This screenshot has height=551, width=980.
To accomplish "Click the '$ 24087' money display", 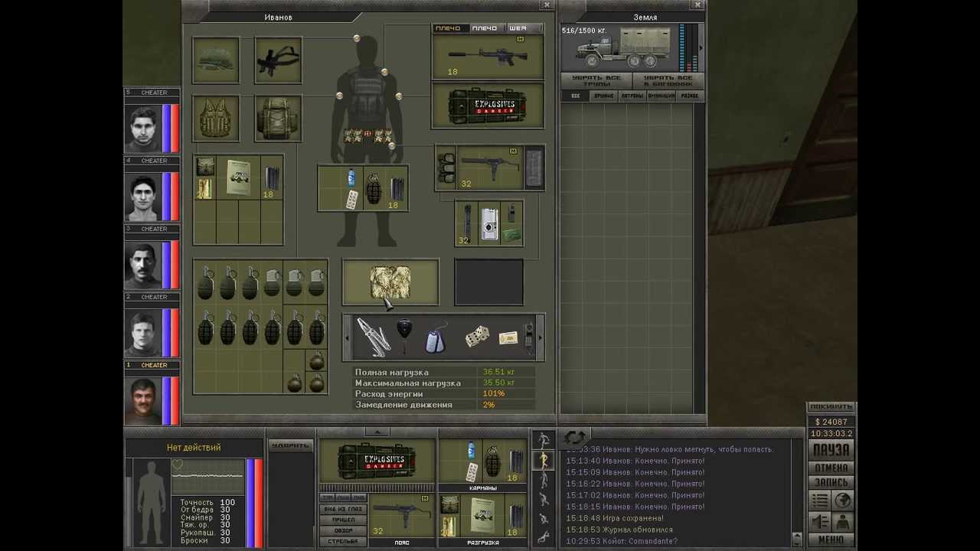I will [831, 422].
